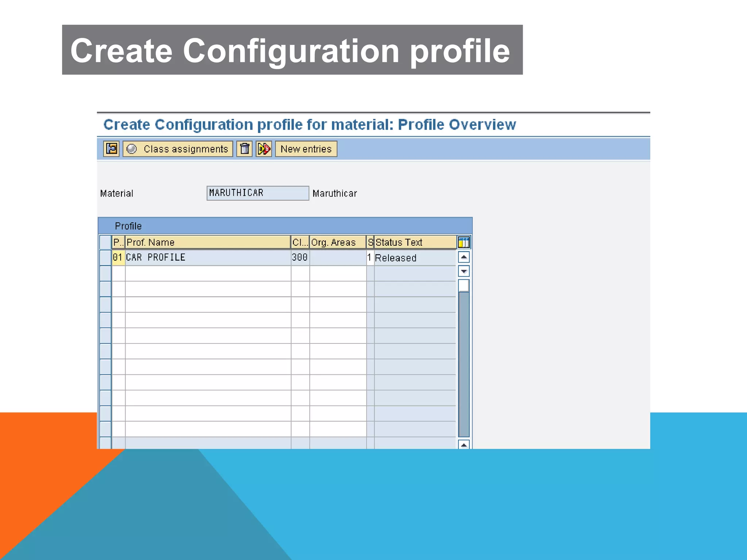Click the CAR PROFILE name cell
This screenshot has height=560, width=747.
[208, 257]
